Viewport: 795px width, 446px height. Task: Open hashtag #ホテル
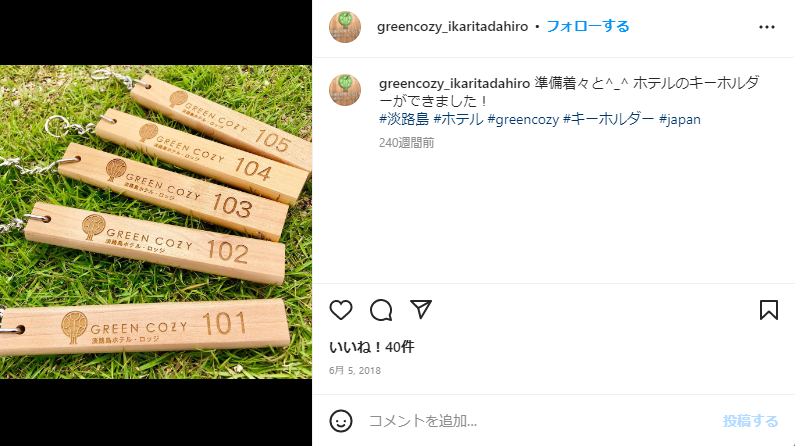[x=458, y=119]
